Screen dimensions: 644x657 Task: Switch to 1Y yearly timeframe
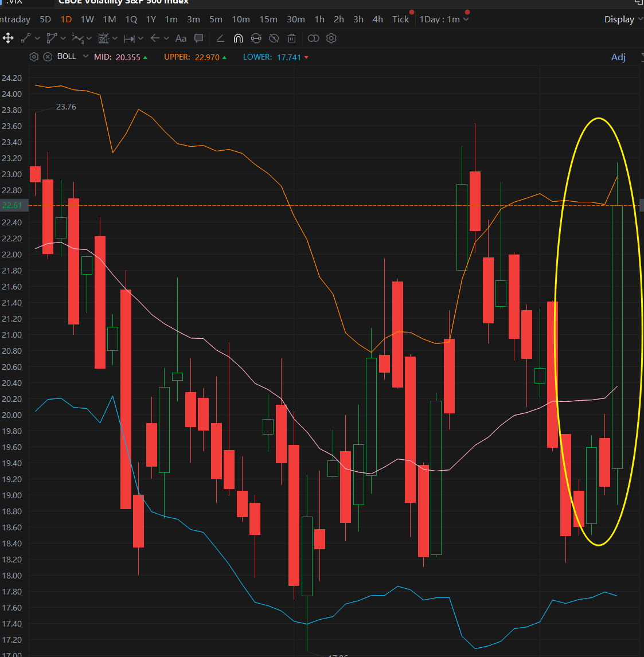151,19
